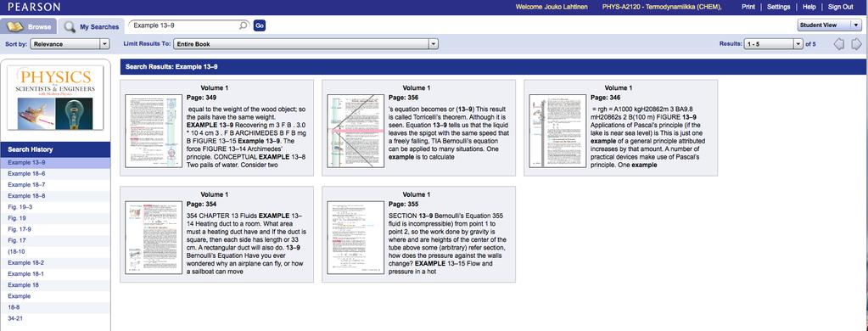The image size is (868, 331).
Task: Select Example 18–6 in search history
Action: click(x=26, y=174)
